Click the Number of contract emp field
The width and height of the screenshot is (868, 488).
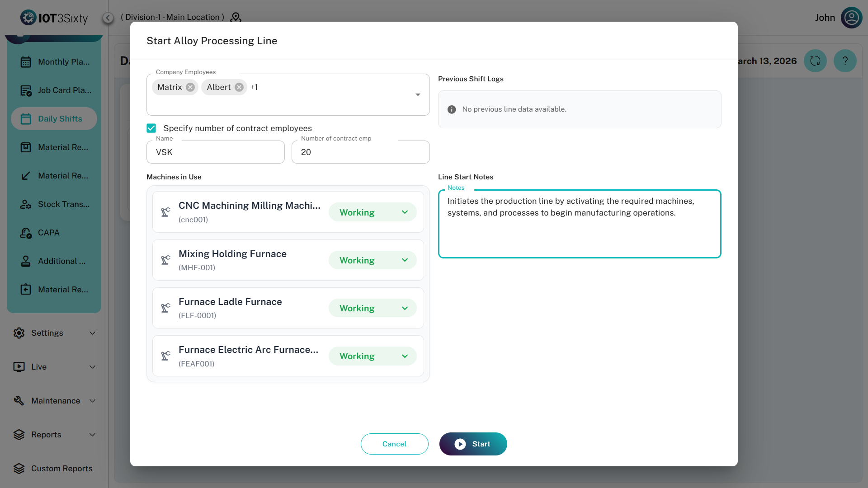(360, 152)
